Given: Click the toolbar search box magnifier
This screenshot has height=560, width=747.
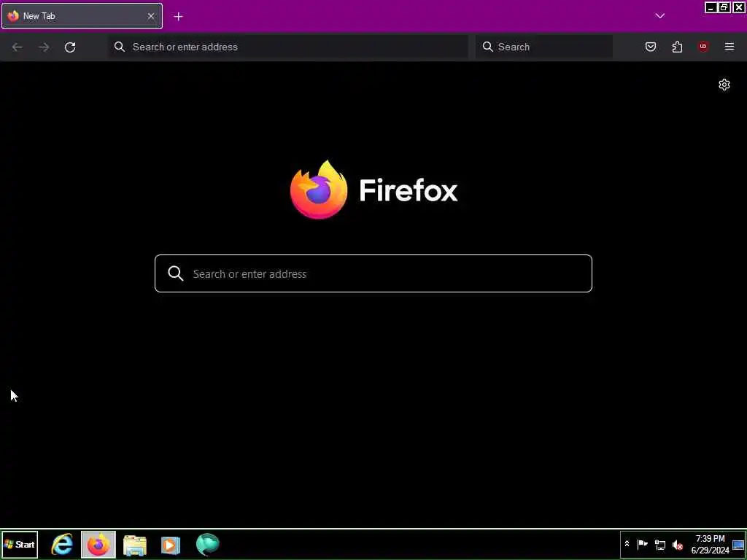Looking at the screenshot, I should [487, 47].
